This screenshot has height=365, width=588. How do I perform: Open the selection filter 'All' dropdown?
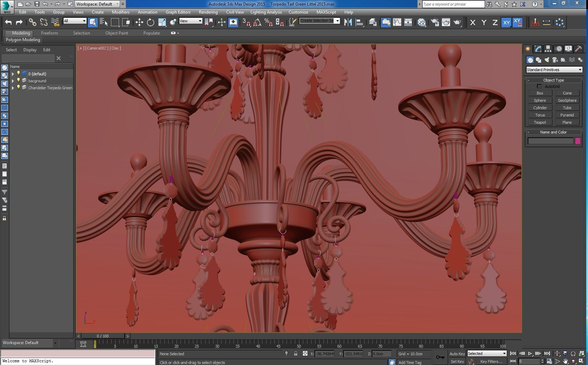point(75,21)
